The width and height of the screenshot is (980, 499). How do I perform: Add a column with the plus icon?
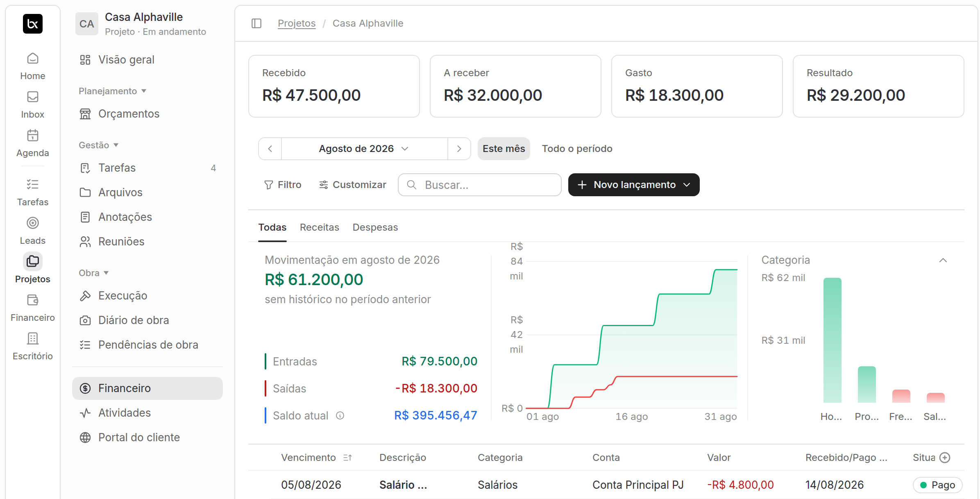point(945,458)
